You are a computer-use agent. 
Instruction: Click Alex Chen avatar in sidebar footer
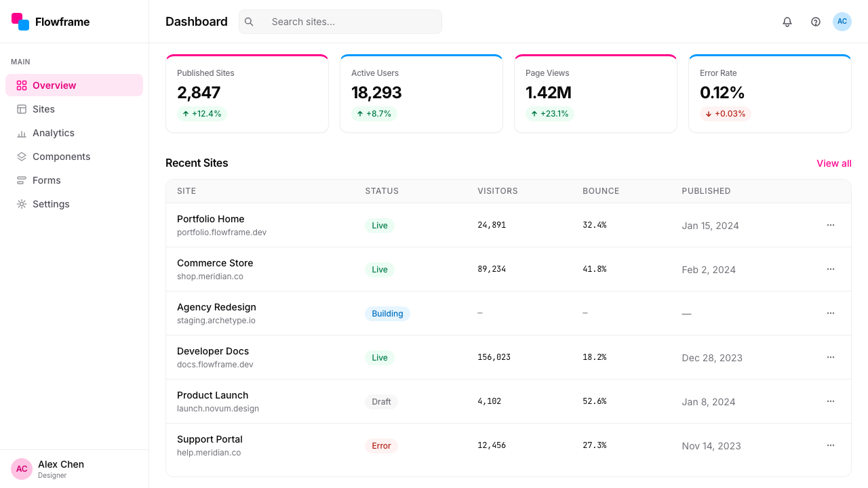22,469
